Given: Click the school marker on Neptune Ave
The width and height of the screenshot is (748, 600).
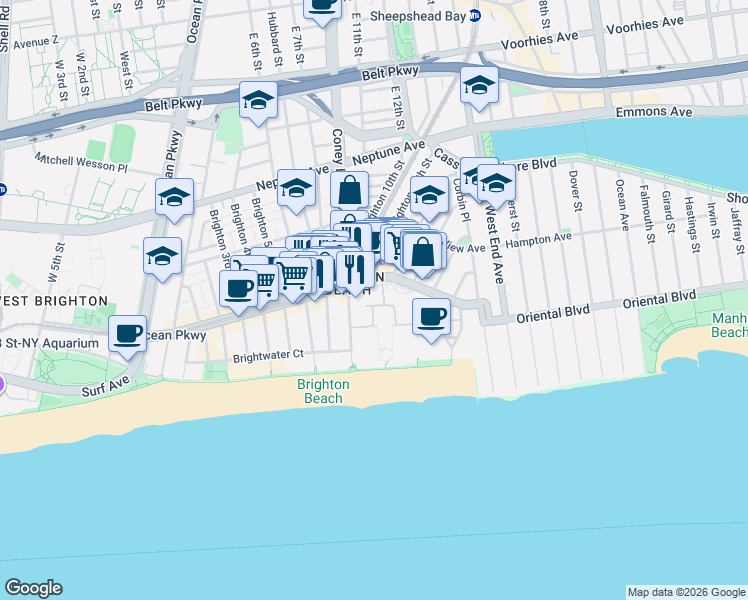Looking at the screenshot, I should (296, 188).
